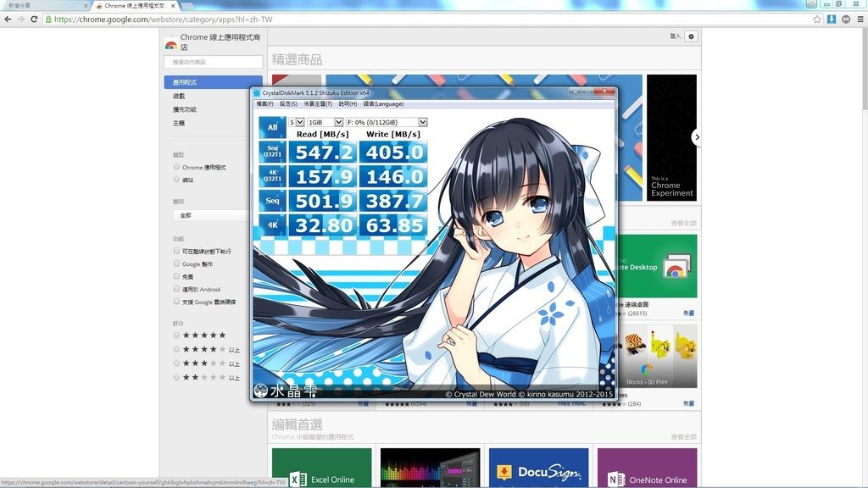This screenshot has height=488, width=868.
Task: Click the blue download extension icon
Action: [832, 19]
